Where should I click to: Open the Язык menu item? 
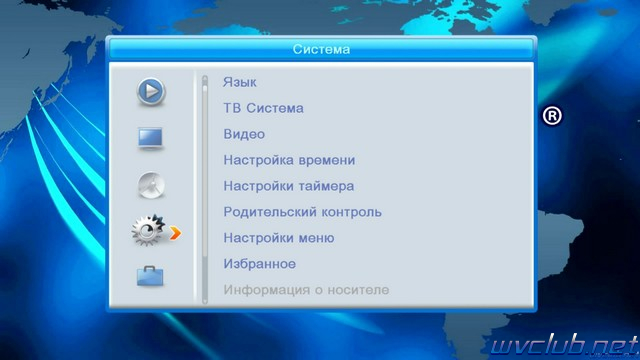click(x=240, y=82)
